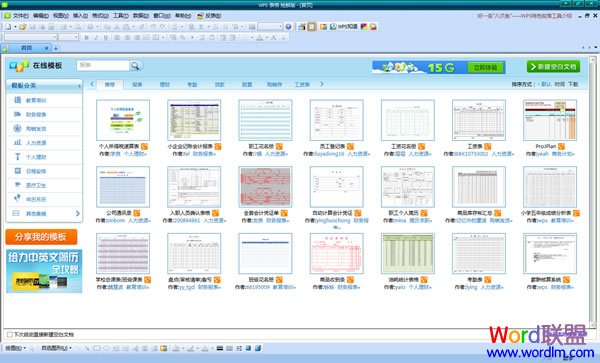
Task: Add a new tab with the plus button
Action: 56,49
